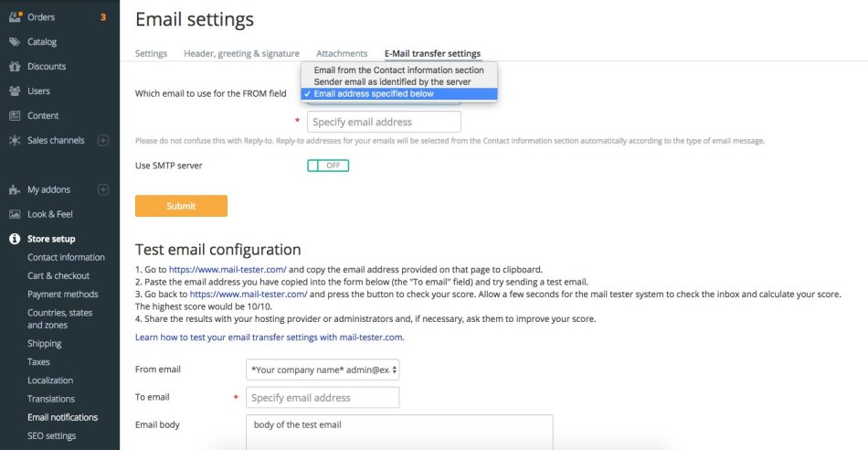
Task: Open Translations submenu item
Action: pyautogui.click(x=51, y=399)
